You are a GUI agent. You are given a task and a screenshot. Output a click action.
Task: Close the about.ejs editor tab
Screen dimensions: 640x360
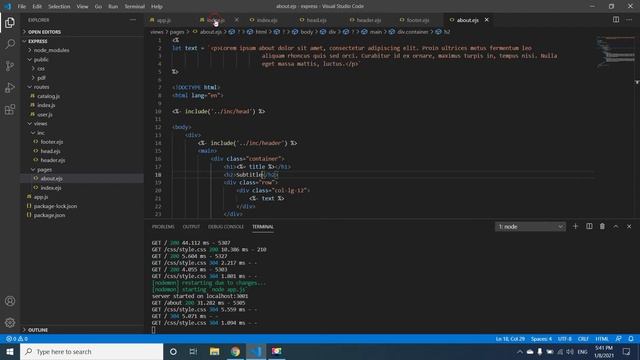[x=487, y=20]
